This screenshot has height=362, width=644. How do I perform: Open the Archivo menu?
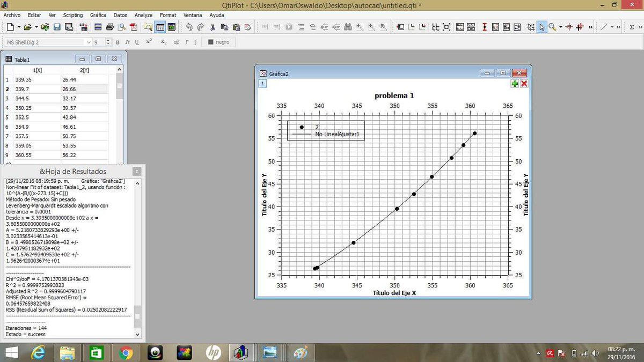pos(12,16)
